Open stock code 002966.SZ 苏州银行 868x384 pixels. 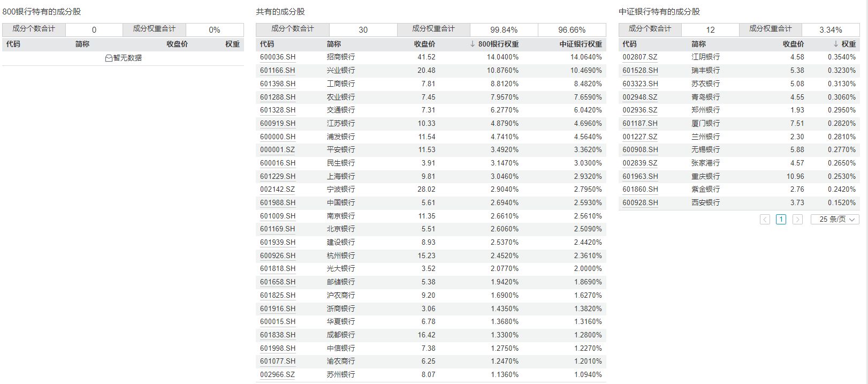point(277,374)
